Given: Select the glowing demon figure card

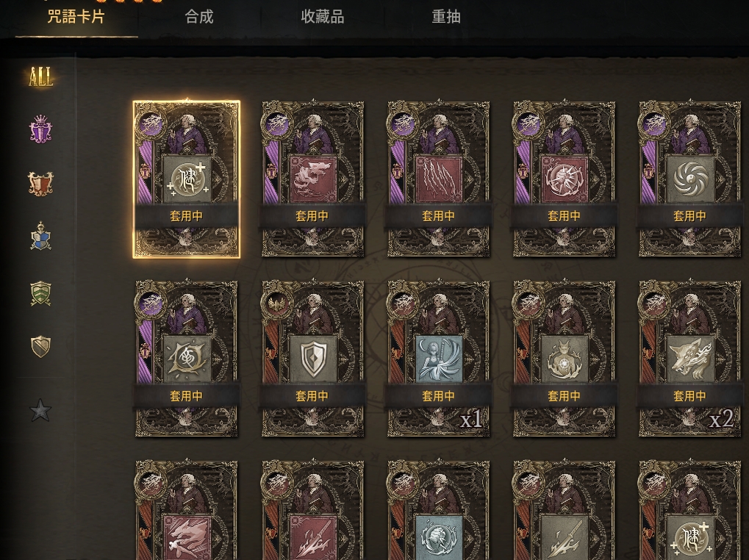Looking at the screenshot, I should [564, 359].
